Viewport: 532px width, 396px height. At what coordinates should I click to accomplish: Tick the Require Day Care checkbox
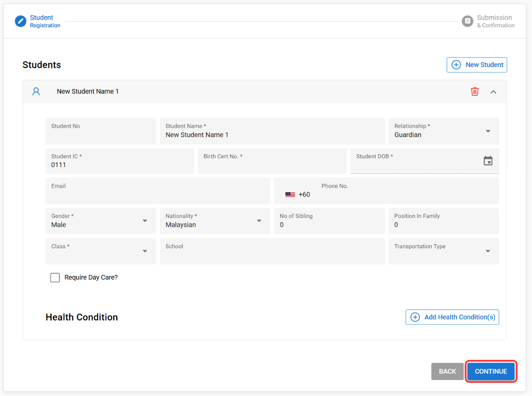coord(55,277)
